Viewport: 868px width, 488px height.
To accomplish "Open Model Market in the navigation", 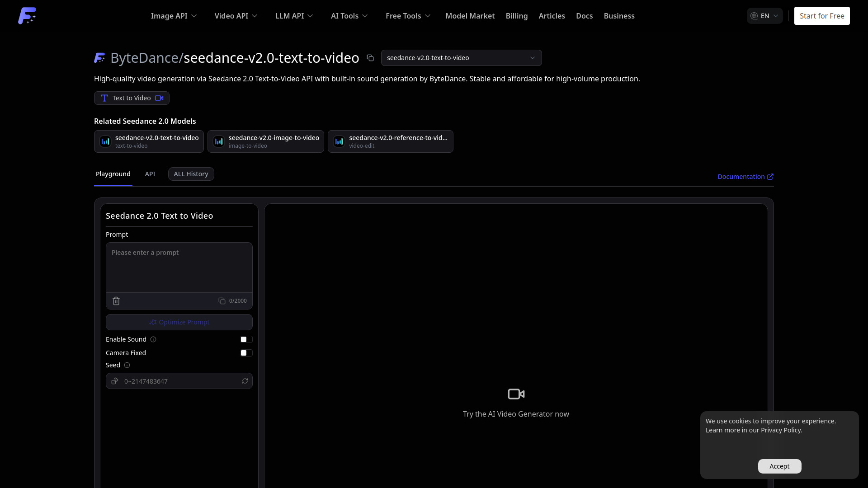I will pyautogui.click(x=470, y=16).
